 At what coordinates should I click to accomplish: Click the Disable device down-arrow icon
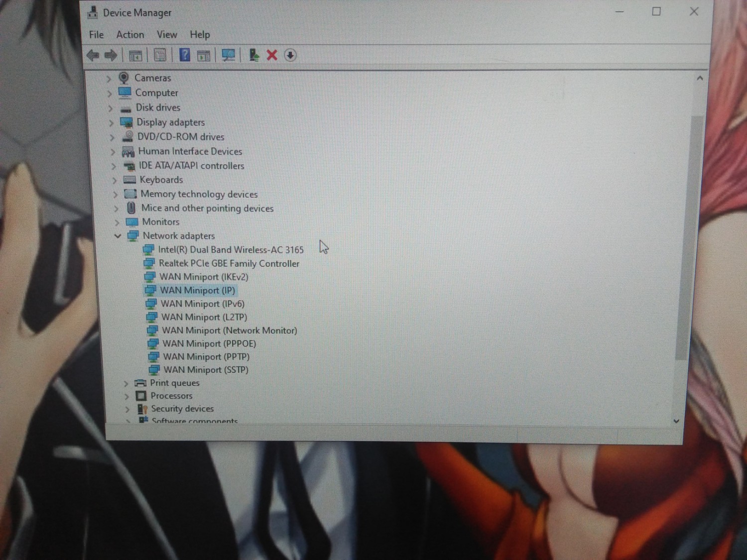[x=290, y=55]
